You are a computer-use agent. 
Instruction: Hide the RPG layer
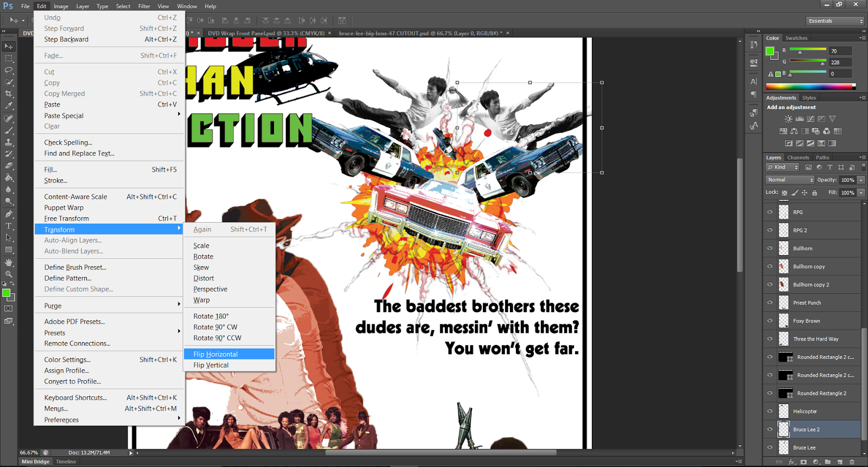770,212
